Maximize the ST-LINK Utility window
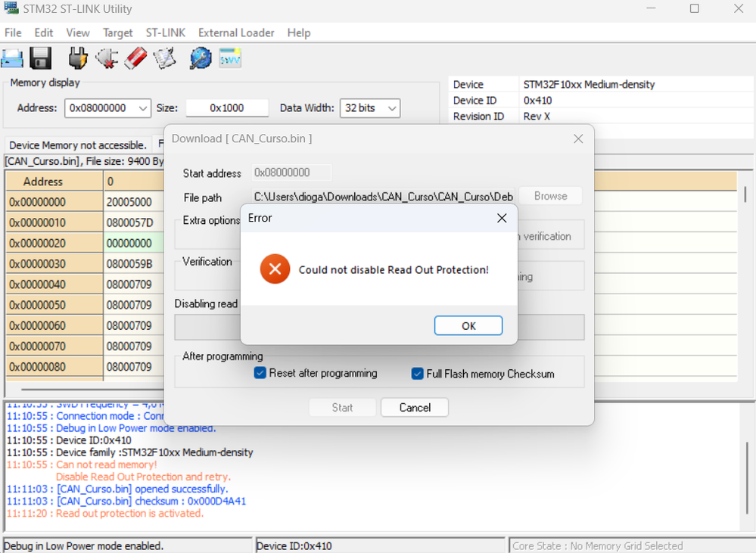The image size is (756, 553). 694,8
